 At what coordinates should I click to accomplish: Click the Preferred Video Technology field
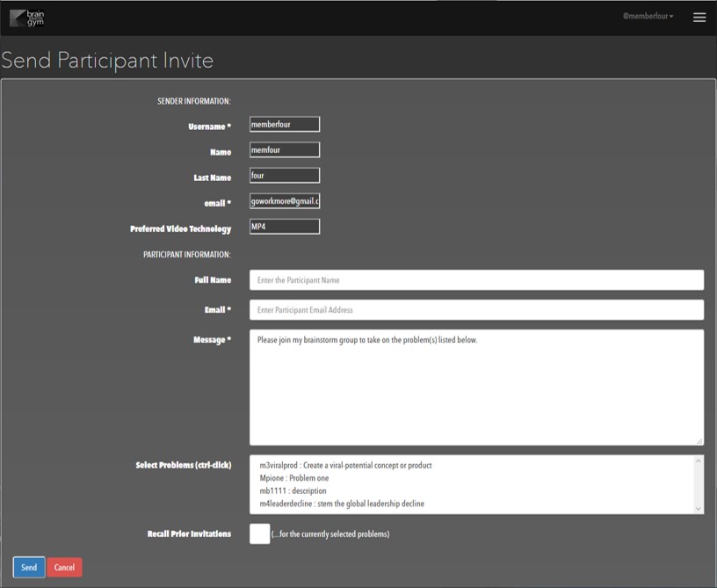point(285,227)
